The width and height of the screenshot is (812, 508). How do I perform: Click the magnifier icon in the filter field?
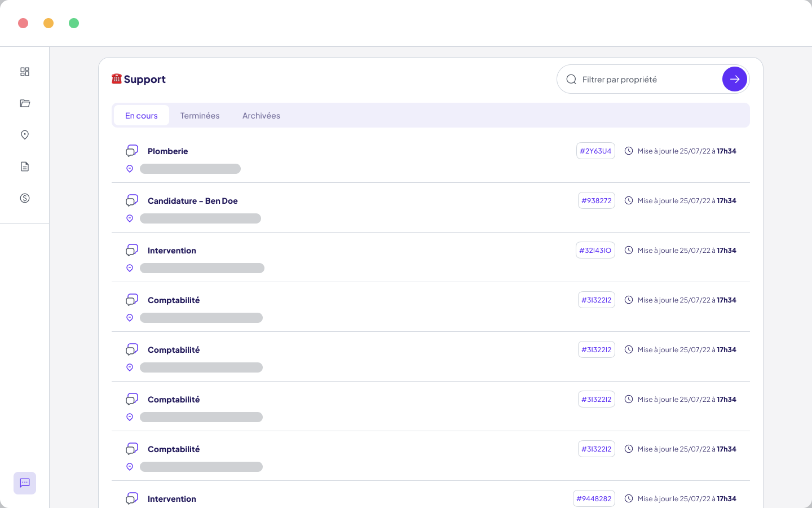click(571, 79)
